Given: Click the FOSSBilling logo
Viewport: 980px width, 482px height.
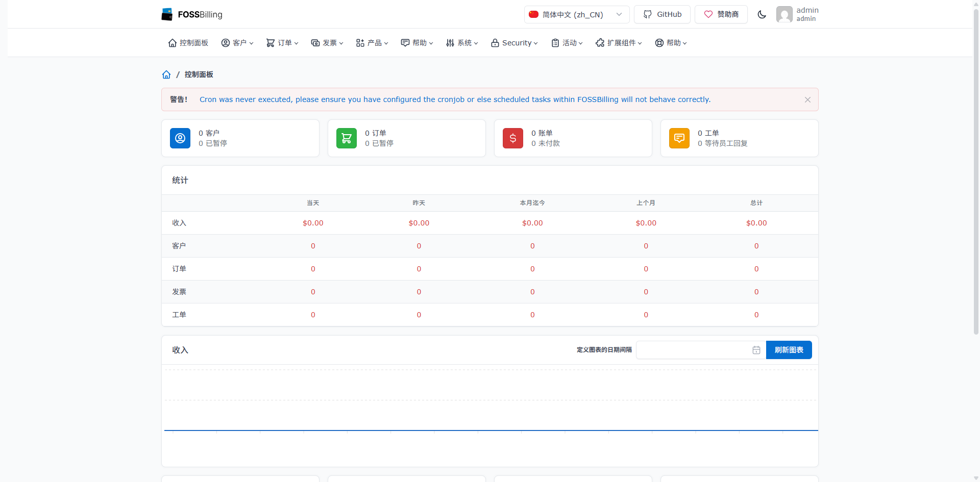Looking at the screenshot, I should click(x=192, y=14).
